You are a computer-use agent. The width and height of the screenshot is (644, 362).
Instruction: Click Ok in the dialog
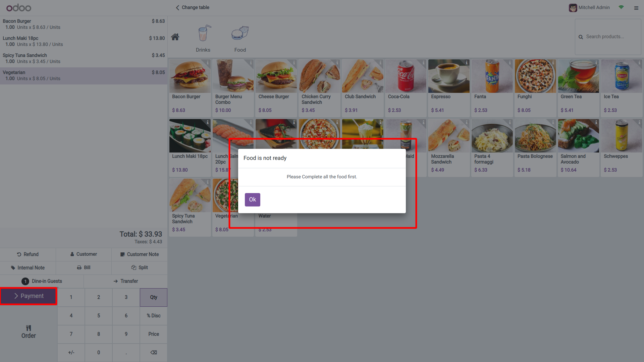tap(252, 199)
